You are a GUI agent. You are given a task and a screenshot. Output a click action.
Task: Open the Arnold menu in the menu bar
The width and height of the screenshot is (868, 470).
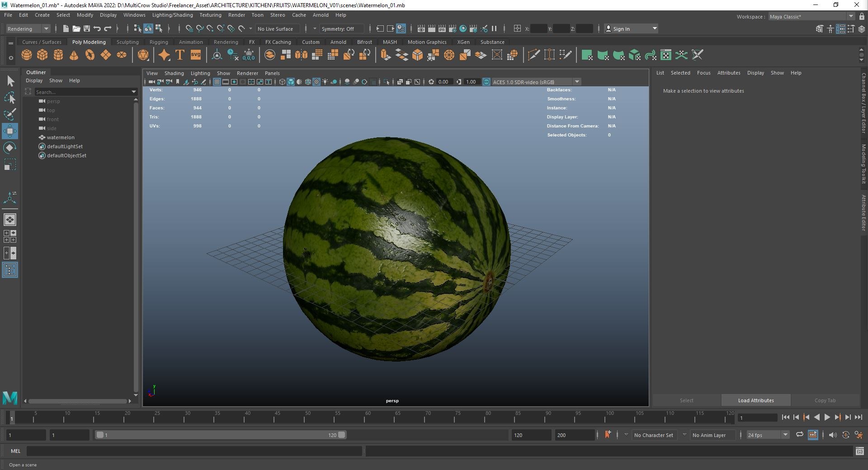click(321, 15)
